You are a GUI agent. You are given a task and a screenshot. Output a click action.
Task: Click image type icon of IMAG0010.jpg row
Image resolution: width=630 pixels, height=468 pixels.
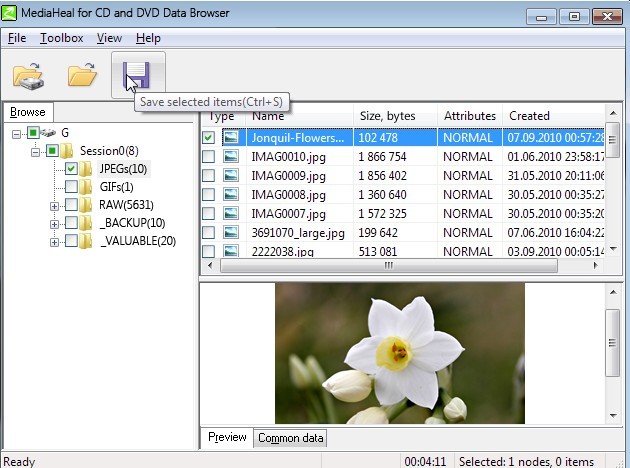[231, 156]
